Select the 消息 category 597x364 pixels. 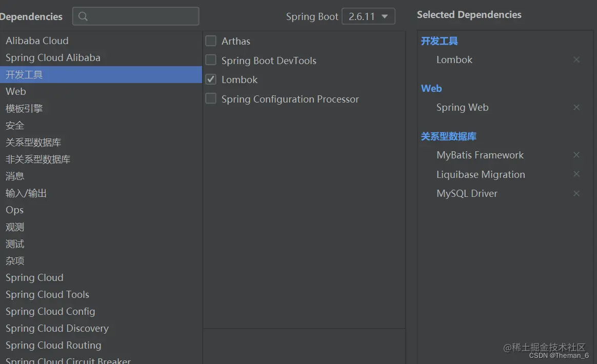101,176
